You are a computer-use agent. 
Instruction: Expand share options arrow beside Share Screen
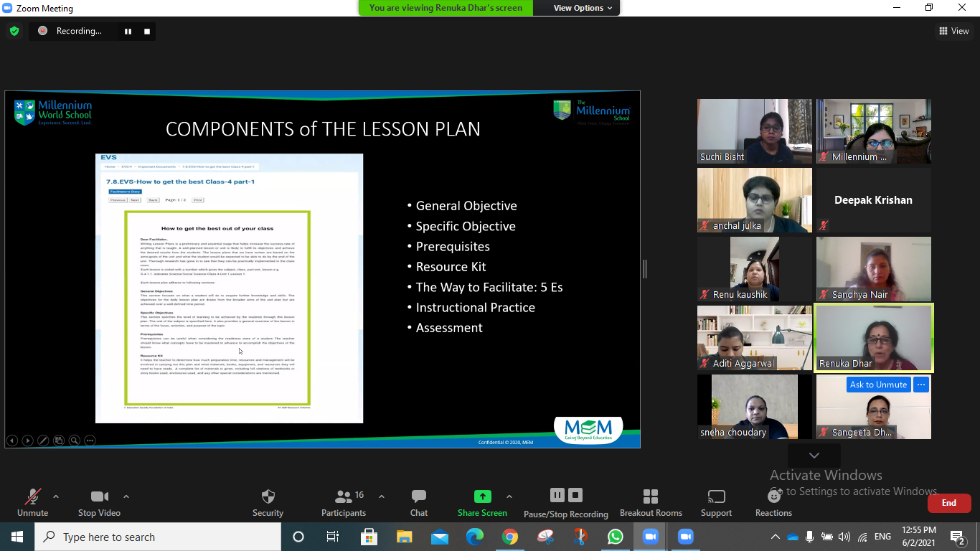[509, 496]
